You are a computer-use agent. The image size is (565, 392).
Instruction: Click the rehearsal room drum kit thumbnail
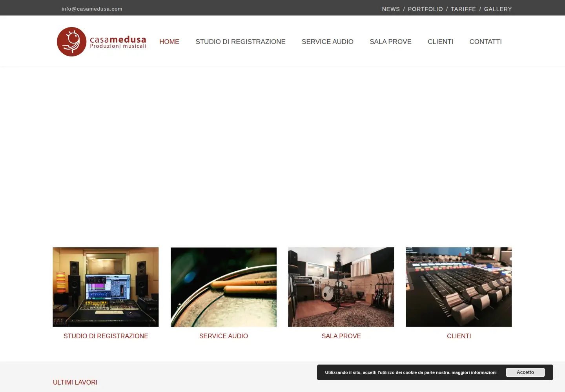341,287
